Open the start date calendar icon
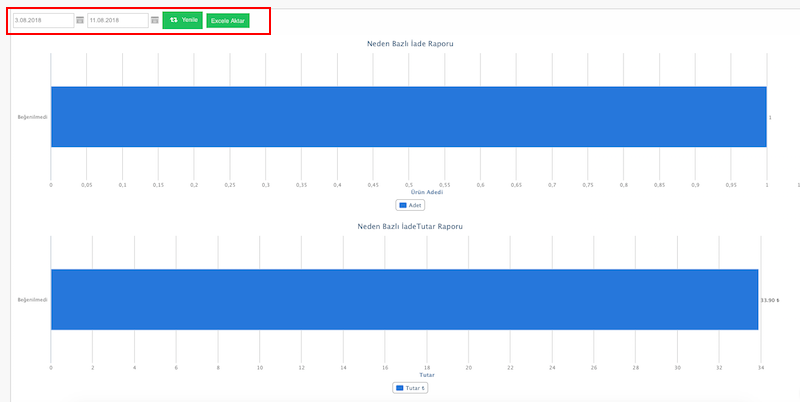 pyautogui.click(x=80, y=20)
